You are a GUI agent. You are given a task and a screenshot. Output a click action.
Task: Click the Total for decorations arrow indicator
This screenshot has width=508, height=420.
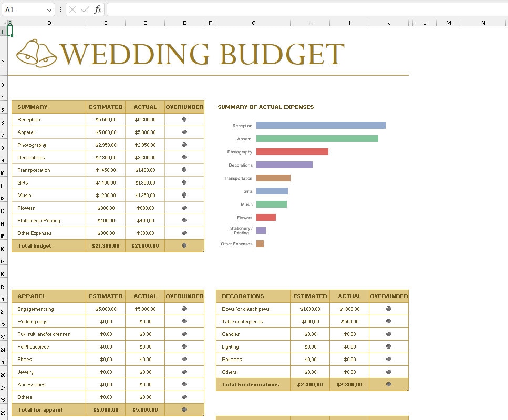pyautogui.click(x=389, y=384)
